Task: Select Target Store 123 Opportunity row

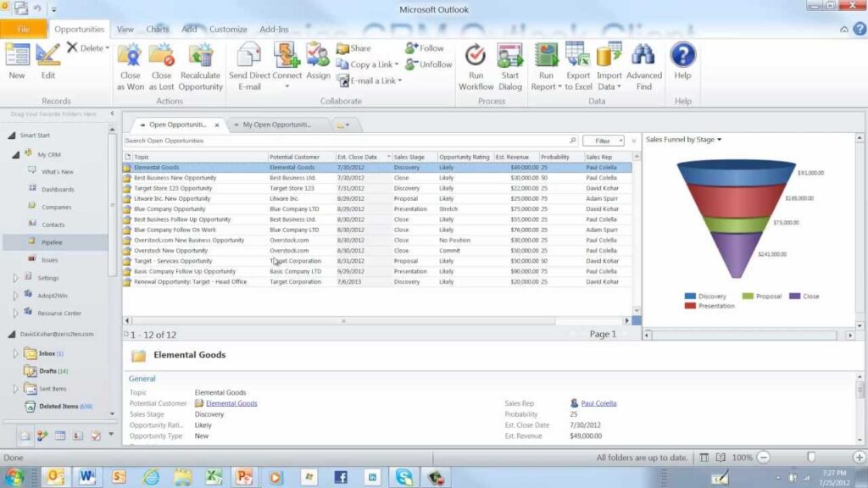Action: pos(377,189)
